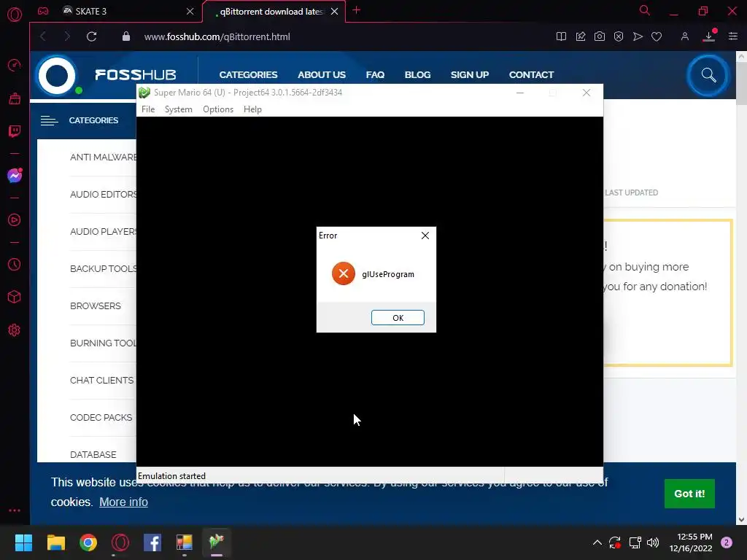This screenshot has height=560, width=747.
Task: Open CATEGORIES in FossHub top navigation
Action: (x=248, y=75)
